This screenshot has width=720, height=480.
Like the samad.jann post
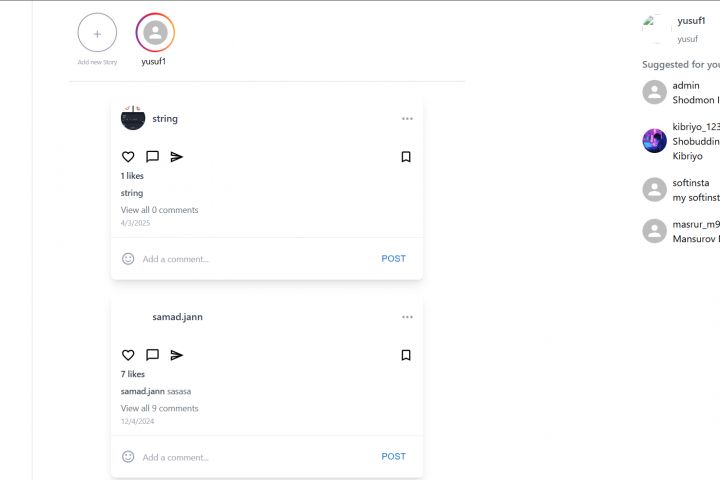coord(128,355)
